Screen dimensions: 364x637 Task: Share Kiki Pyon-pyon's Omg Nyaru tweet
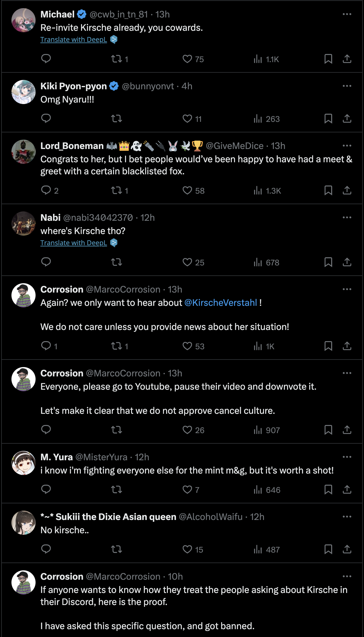[347, 119]
